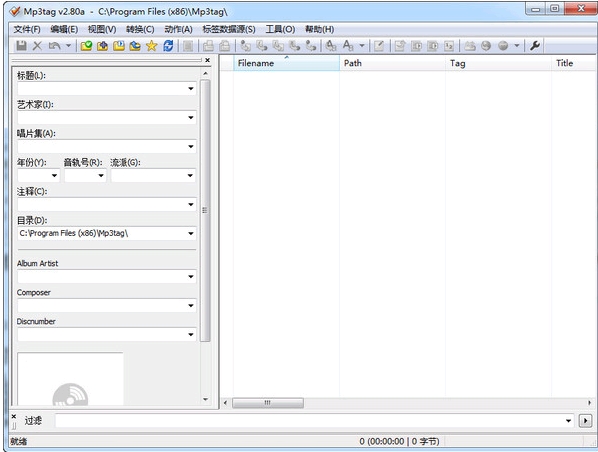
Task: Click the first Create playlist icon
Action: [x=416, y=46]
